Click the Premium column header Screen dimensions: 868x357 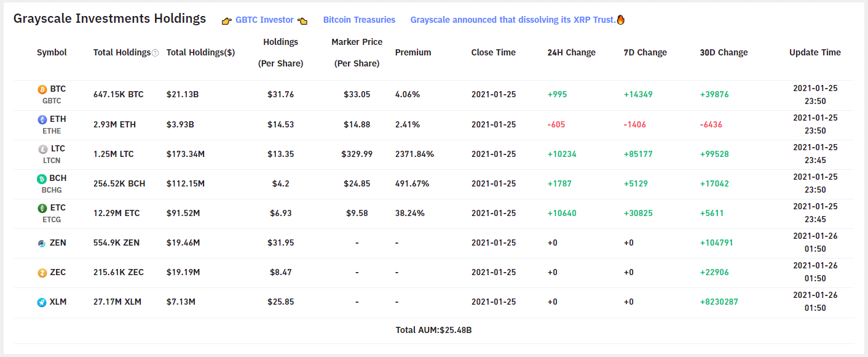point(413,52)
